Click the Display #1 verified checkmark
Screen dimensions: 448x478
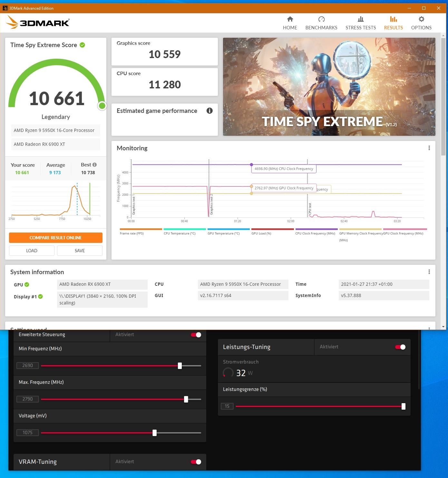pos(40,296)
